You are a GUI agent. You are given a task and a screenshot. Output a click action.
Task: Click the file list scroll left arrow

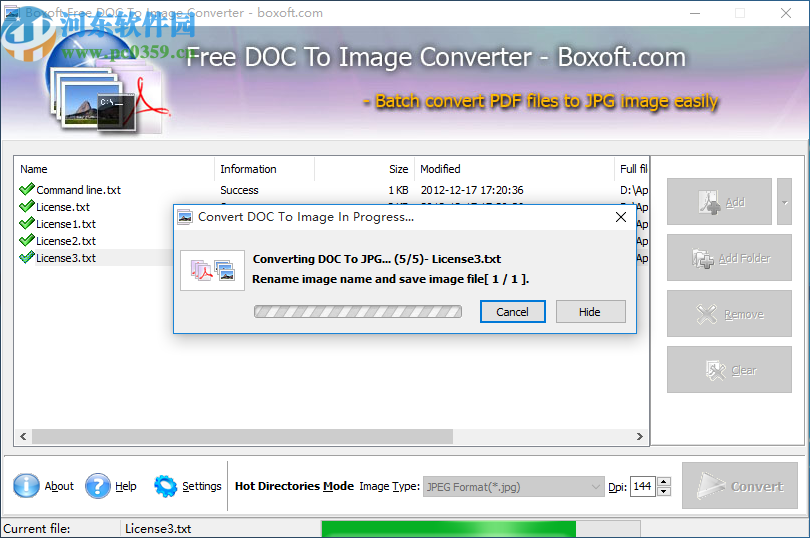(23, 436)
